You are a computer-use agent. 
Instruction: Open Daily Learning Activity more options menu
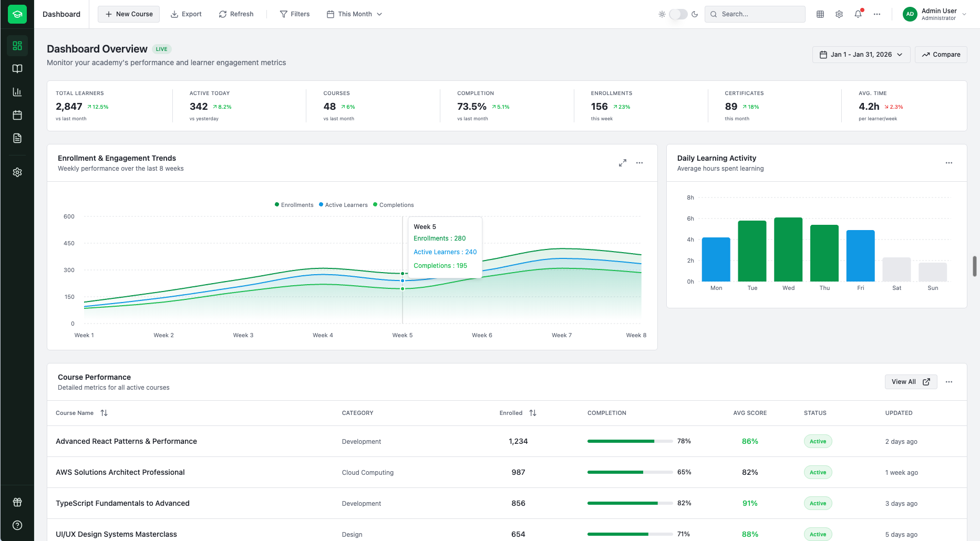(949, 163)
